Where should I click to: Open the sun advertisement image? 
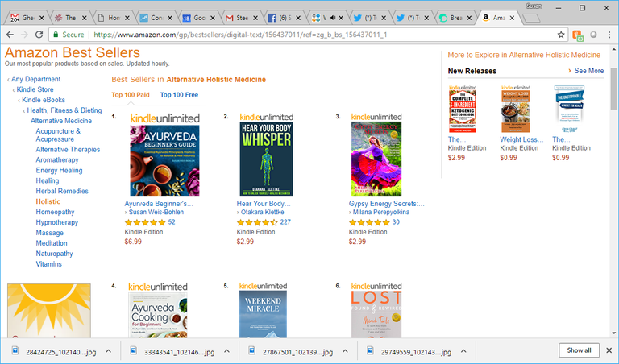[49, 311]
